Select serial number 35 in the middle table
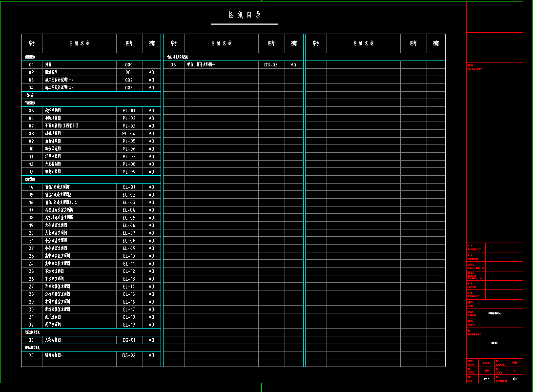This screenshot has height=392, width=533. 173,64
